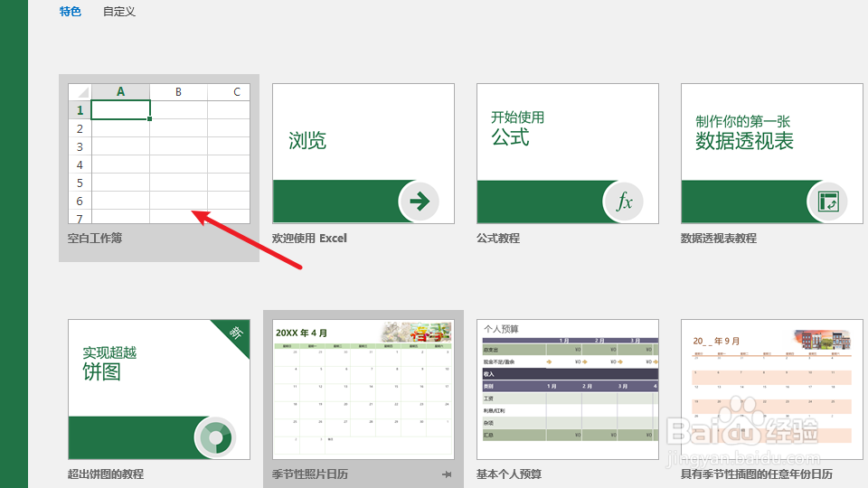868x488 pixels.
Task: Click the 季节性照片日历 label
Action: coord(310,474)
